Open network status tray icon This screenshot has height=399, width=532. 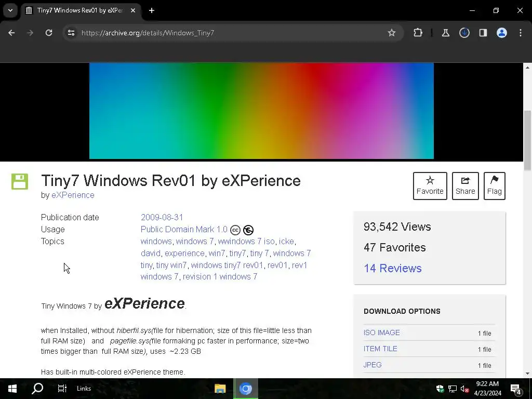(x=453, y=389)
